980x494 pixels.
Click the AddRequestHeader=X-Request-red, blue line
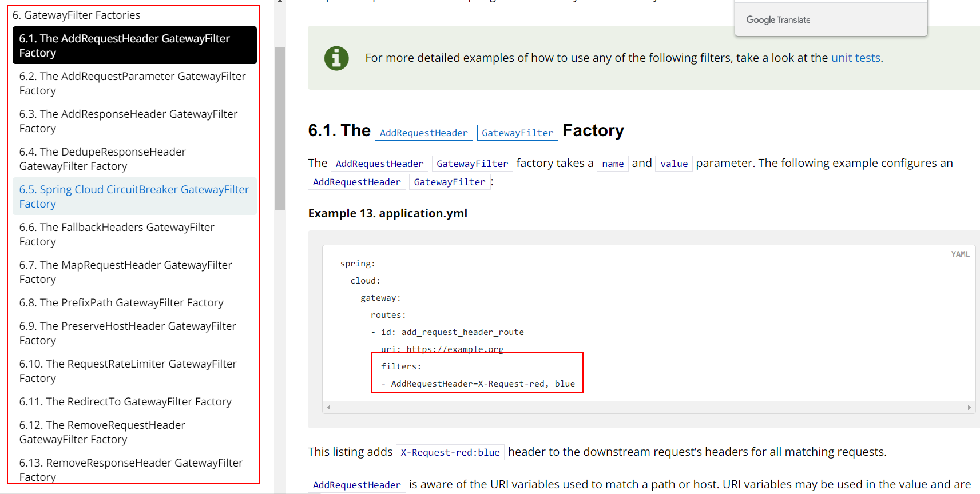478,384
